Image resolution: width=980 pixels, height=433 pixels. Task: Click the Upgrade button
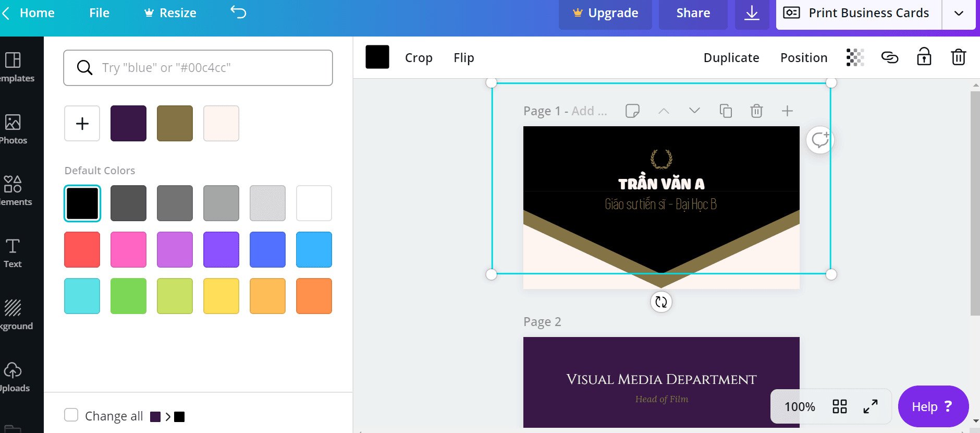tap(605, 13)
